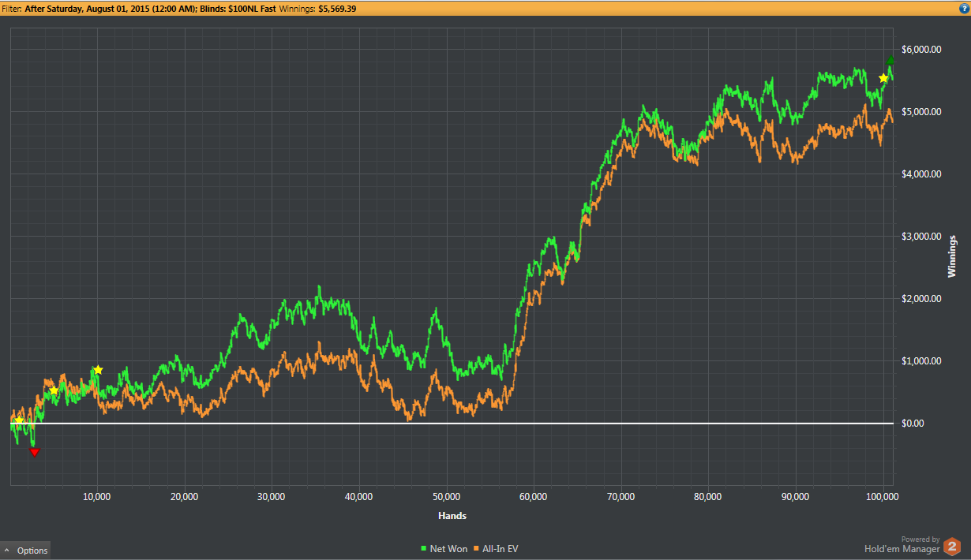Open help via the blue question mark icon

coord(964,8)
